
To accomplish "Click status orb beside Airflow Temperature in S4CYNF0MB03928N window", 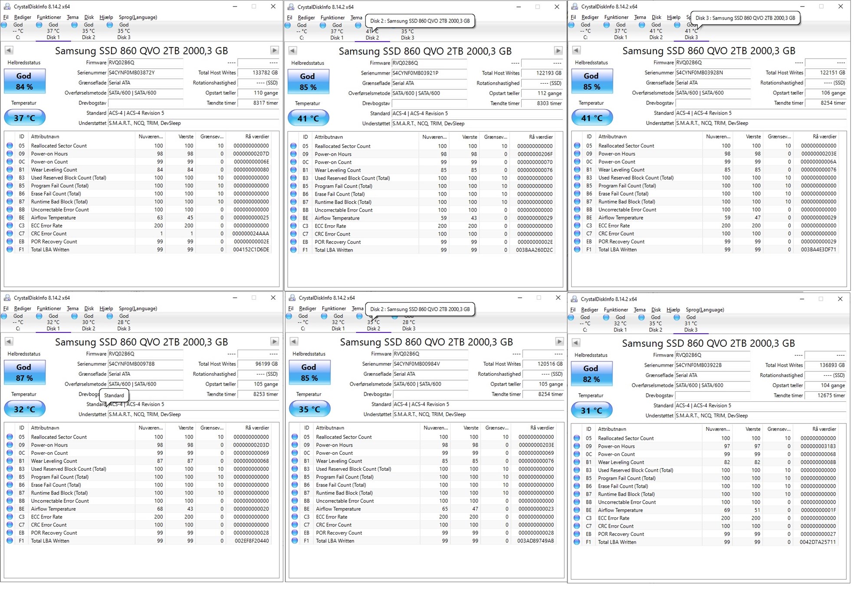I will [x=577, y=217].
